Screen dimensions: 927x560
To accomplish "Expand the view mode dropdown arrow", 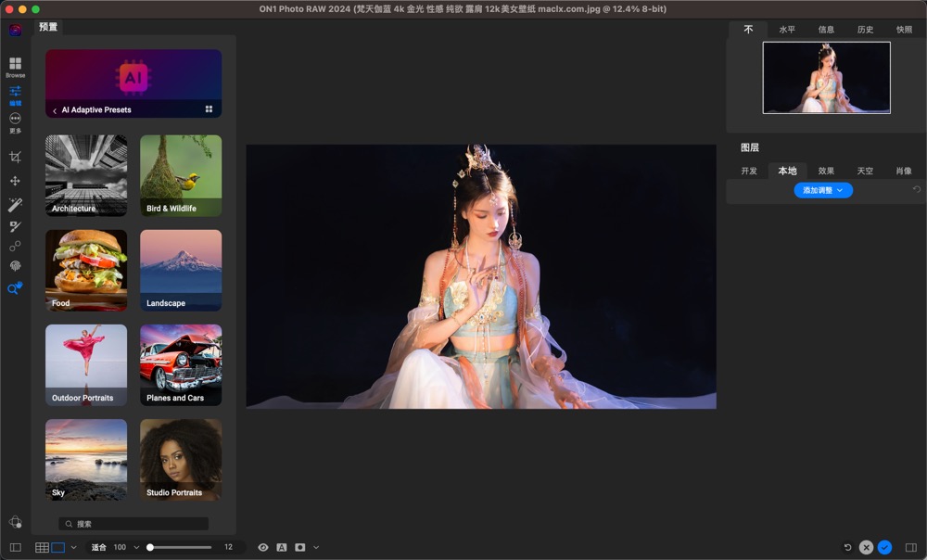I will pos(73,548).
